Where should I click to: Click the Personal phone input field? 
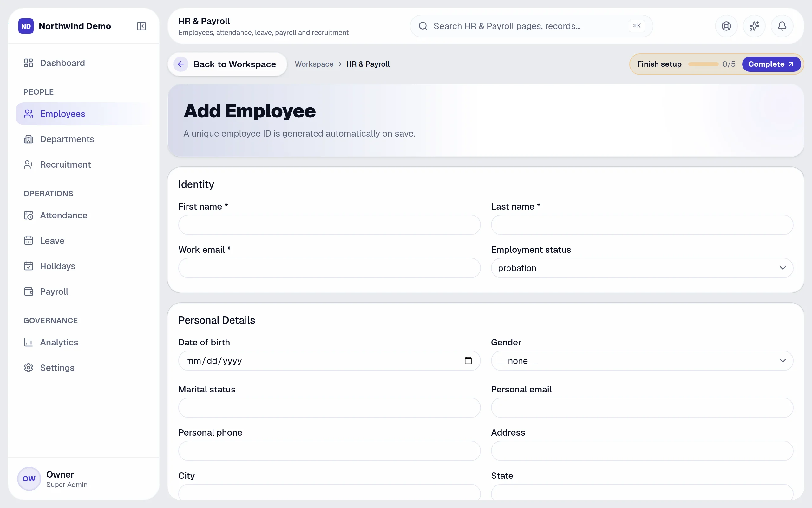[x=329, y=451]
